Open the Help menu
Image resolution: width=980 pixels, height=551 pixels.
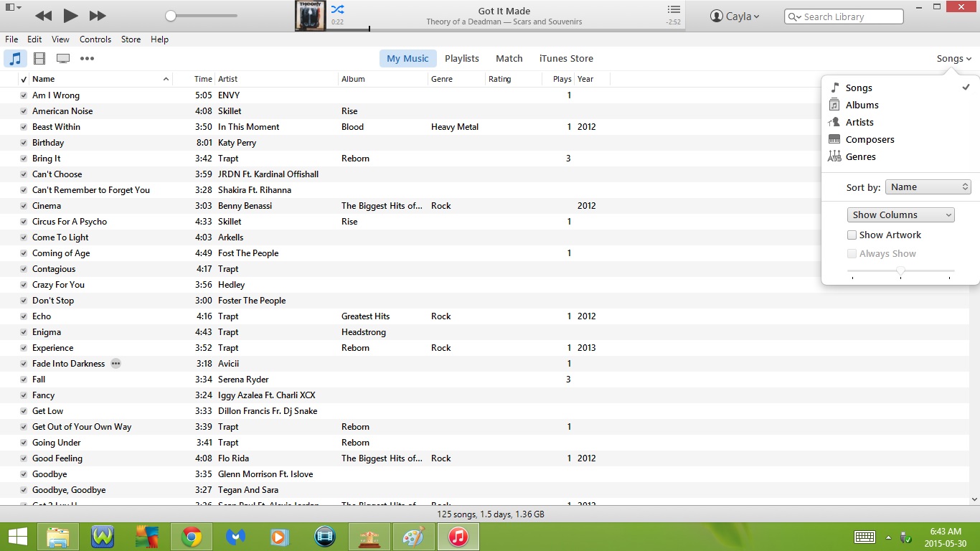pos(160,39)
